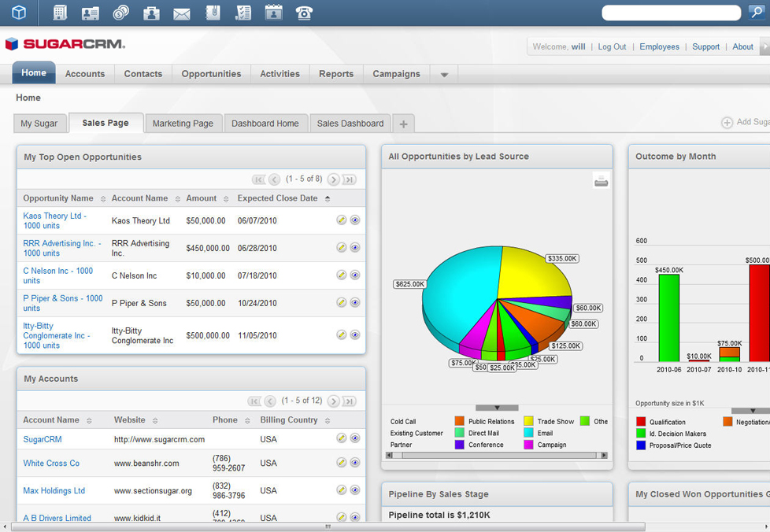
Task: Open the Accounts building icon in top bar
Action: point(60,13)
